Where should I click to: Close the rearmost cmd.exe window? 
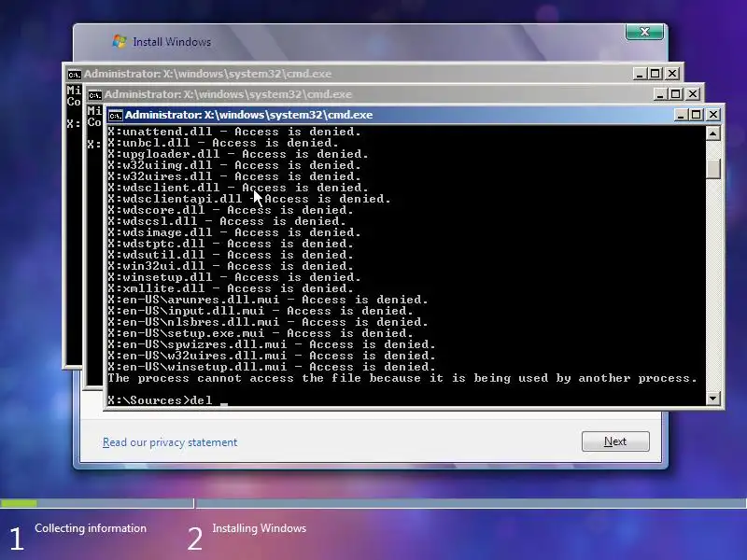click(x=672, y=74)
